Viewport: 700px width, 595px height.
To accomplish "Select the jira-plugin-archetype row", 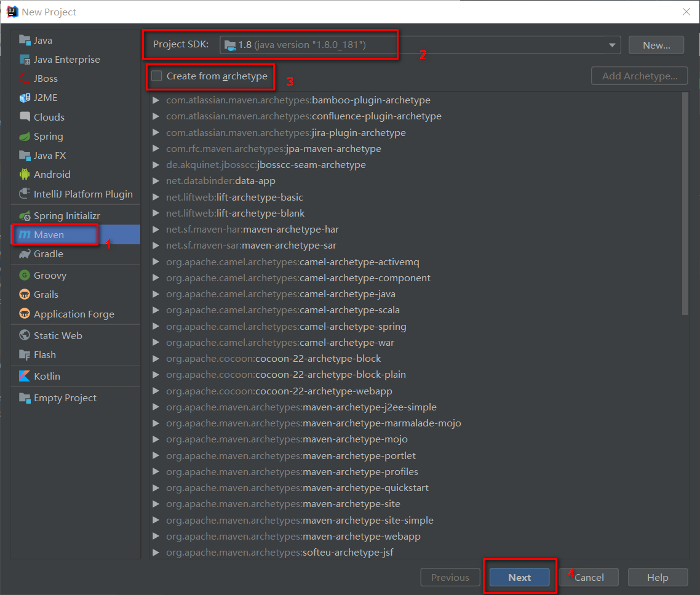I will tap(286, 133).
